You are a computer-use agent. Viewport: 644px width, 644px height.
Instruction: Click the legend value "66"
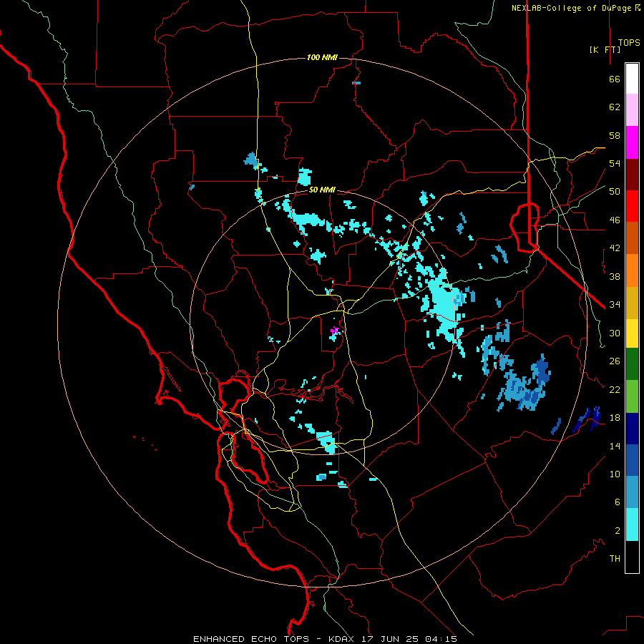615,79
